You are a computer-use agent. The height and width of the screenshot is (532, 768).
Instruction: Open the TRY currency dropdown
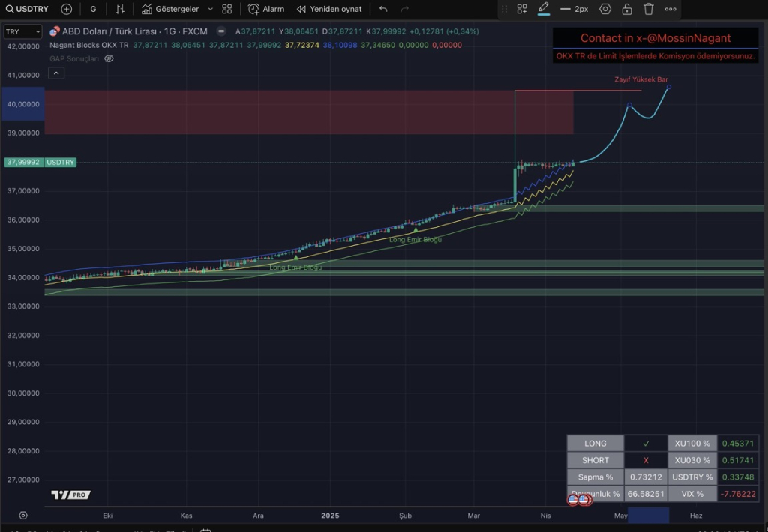[22, 31]
